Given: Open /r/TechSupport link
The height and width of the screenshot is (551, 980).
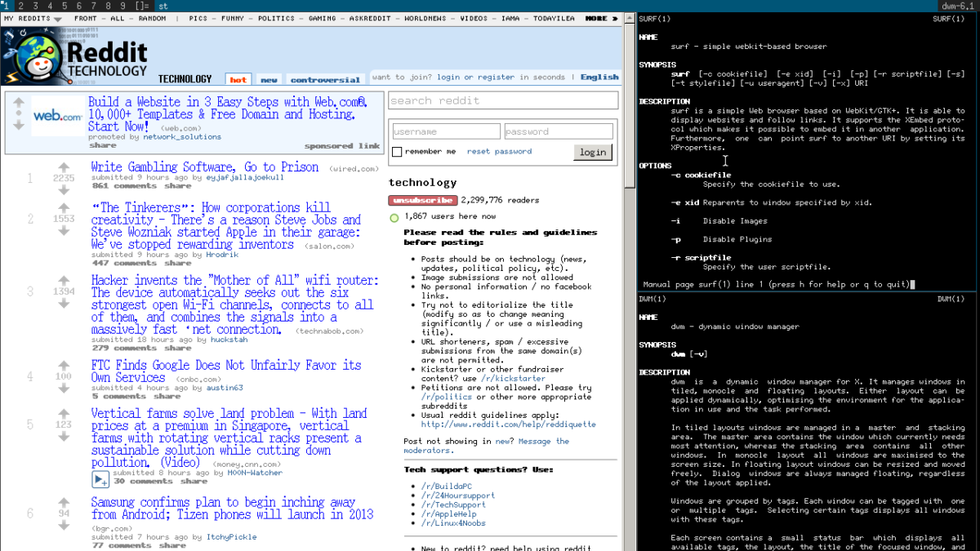Looking at the screenshot, I should click(452, 505).
